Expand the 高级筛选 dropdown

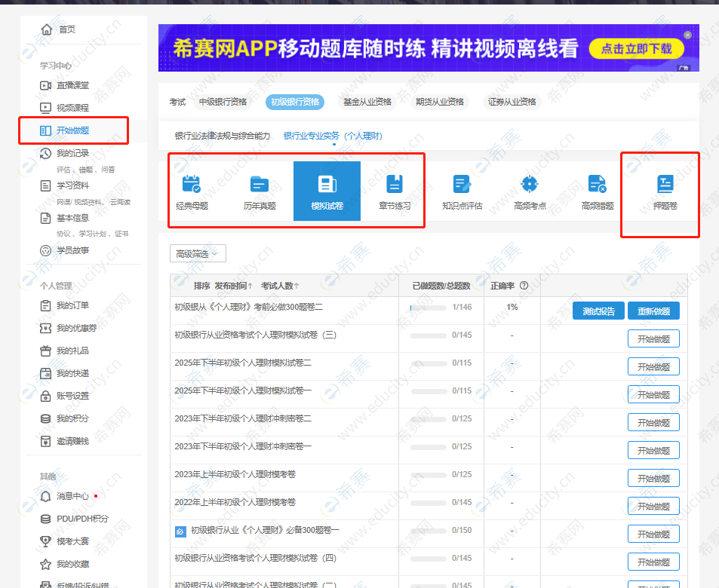click(x=198, y=254)
